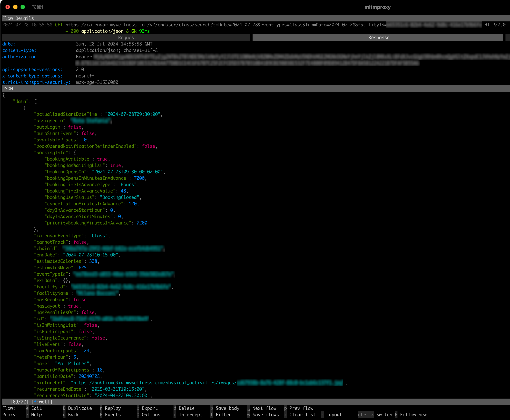Click the Clear list command
510x420 pixels.
(x=300, y=414)
